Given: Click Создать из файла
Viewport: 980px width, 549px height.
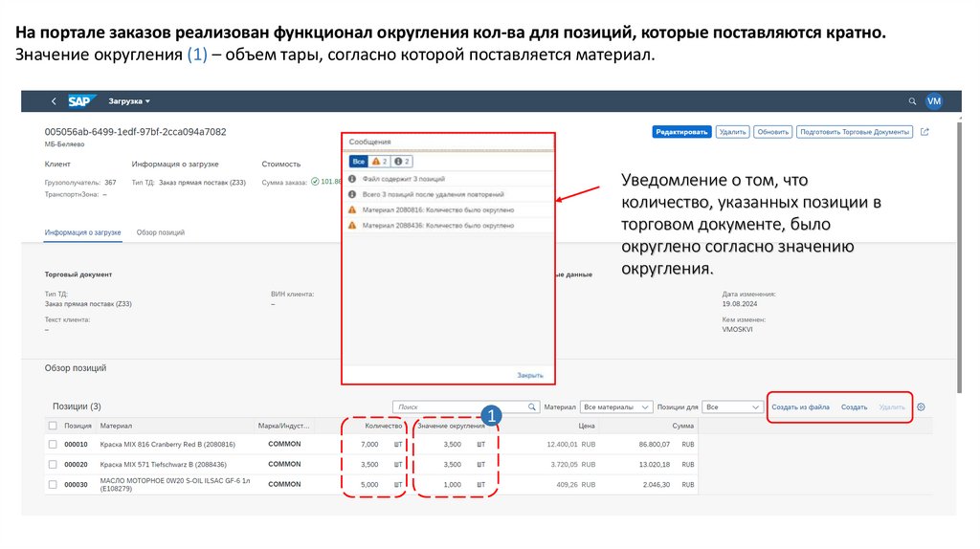Looking at the screenshot, I should point(801,407).
